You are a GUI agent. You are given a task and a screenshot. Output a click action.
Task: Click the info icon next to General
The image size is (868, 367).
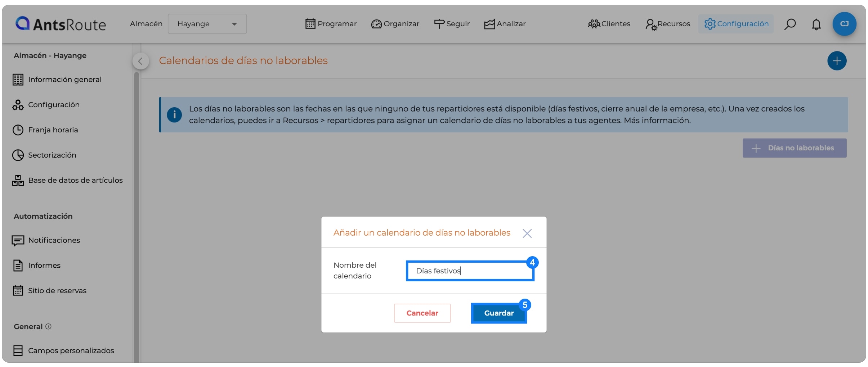(x=48, y=326)
